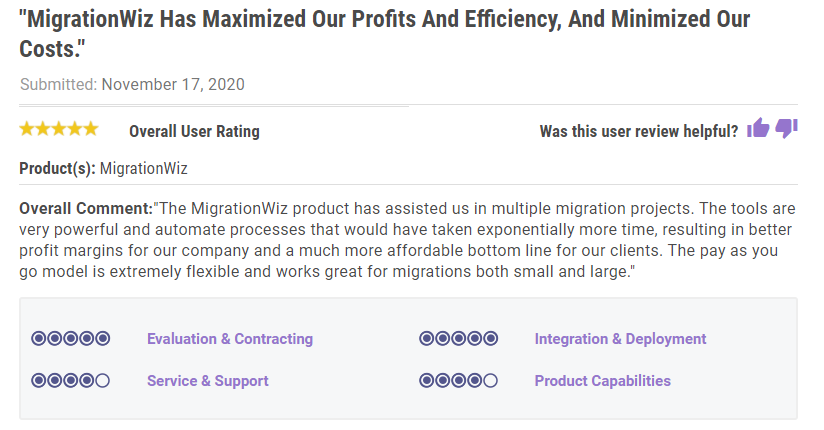The width and height of the screenshot is (824, 430).
Task: Open the Integration & Deployment link
Action: point(620,339)
